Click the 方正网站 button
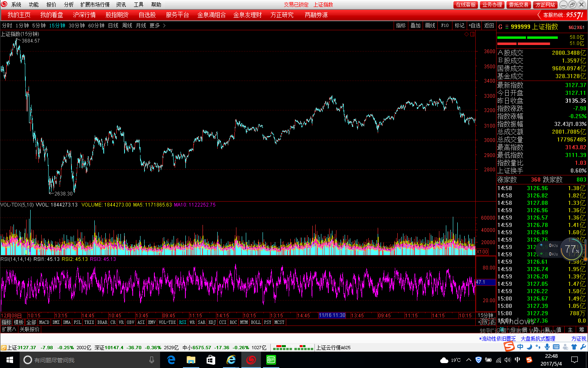 click(x=546, y=4)
